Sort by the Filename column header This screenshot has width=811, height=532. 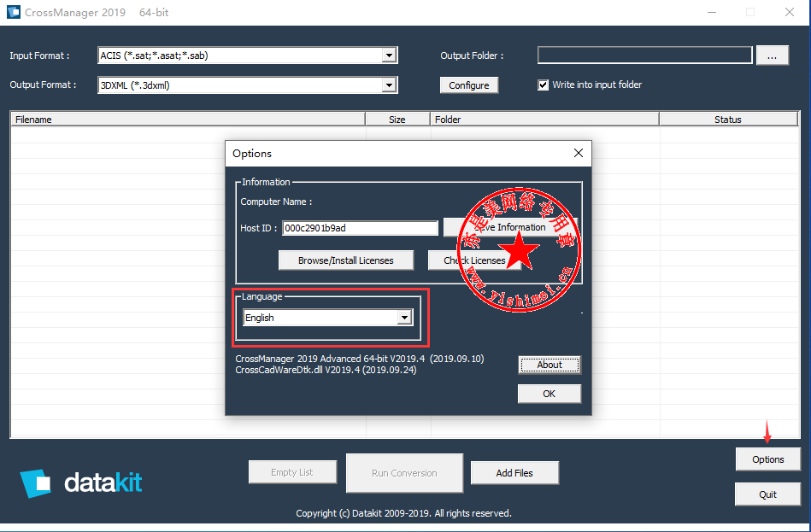(x=188, y=120)
